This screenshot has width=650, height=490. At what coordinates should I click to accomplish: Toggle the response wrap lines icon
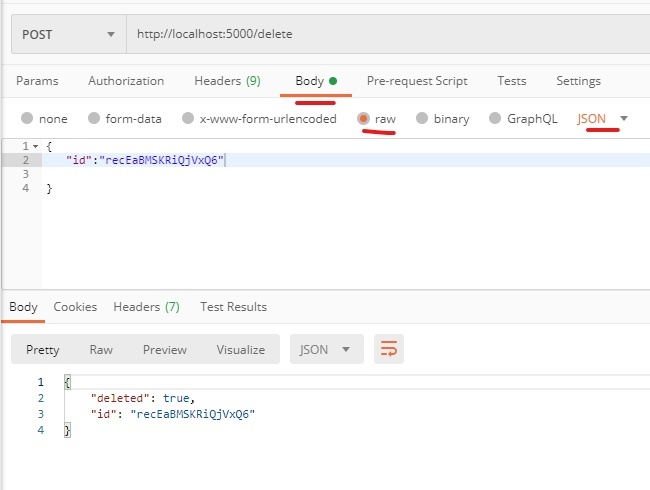(389, 349)
